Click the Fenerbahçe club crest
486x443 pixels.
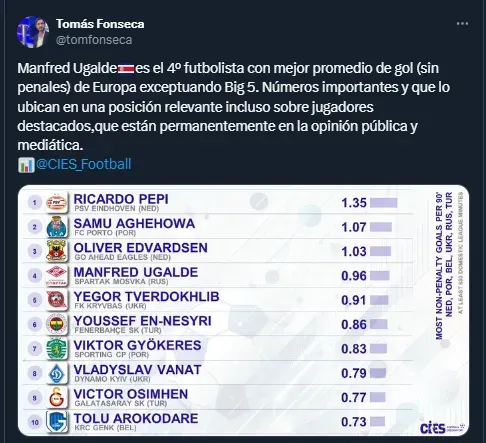(56, 324)
